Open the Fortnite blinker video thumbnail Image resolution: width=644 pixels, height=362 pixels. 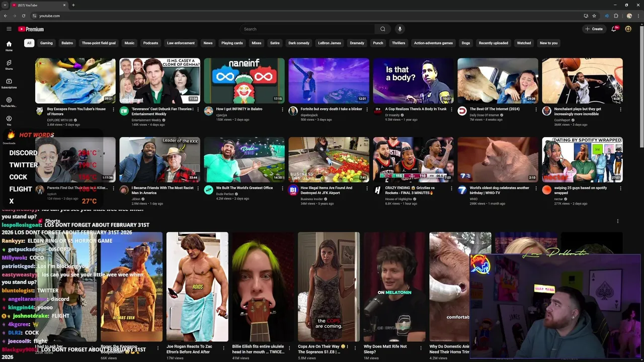pos(329,80)
